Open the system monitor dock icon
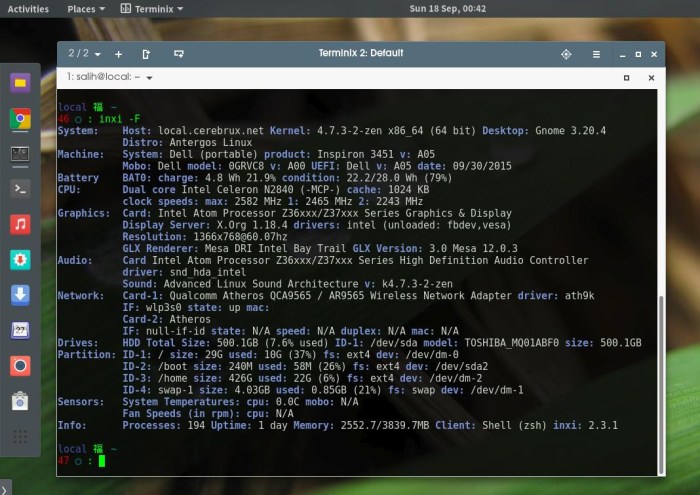This screenshot has width=700, height=495. click(x=20, y=154)
